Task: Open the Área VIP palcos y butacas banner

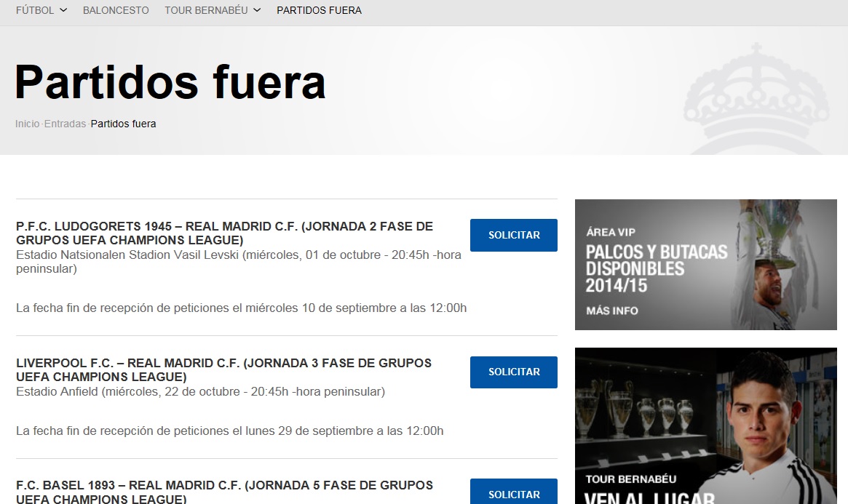Action: point(705,264)
